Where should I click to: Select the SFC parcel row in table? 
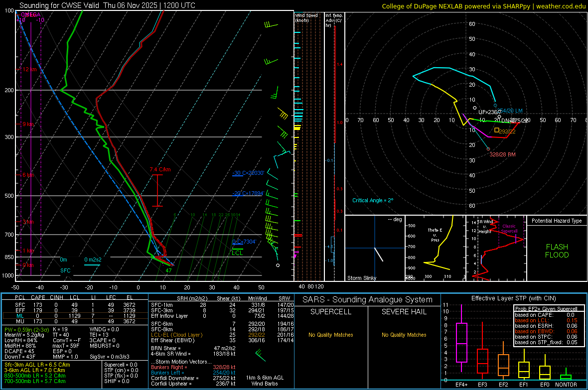[x=75, y=305]
